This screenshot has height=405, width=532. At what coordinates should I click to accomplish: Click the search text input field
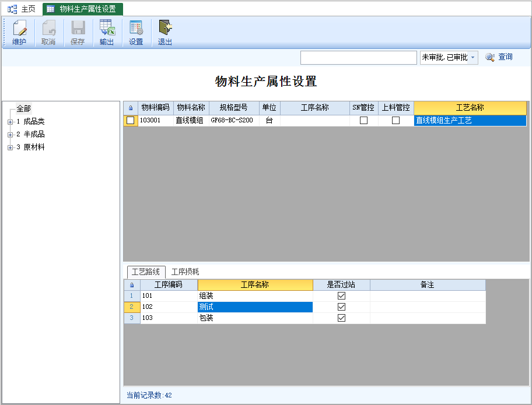(359, 58)
